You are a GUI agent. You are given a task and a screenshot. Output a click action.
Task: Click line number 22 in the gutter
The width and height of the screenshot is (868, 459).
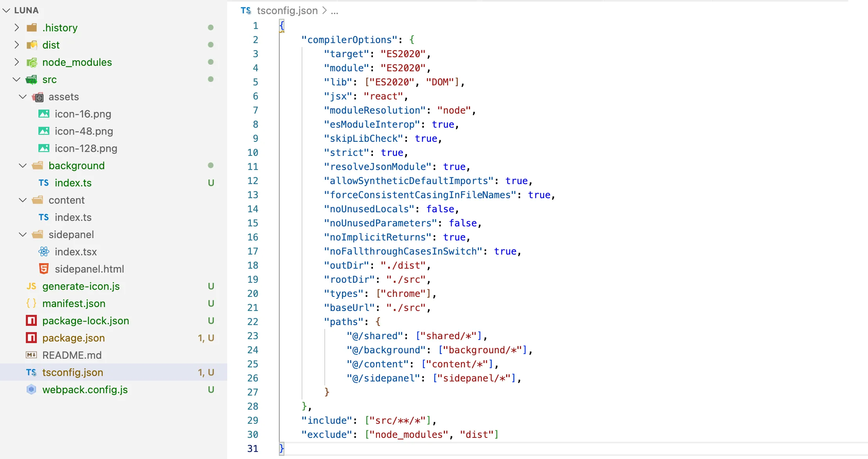pos(253,322)
